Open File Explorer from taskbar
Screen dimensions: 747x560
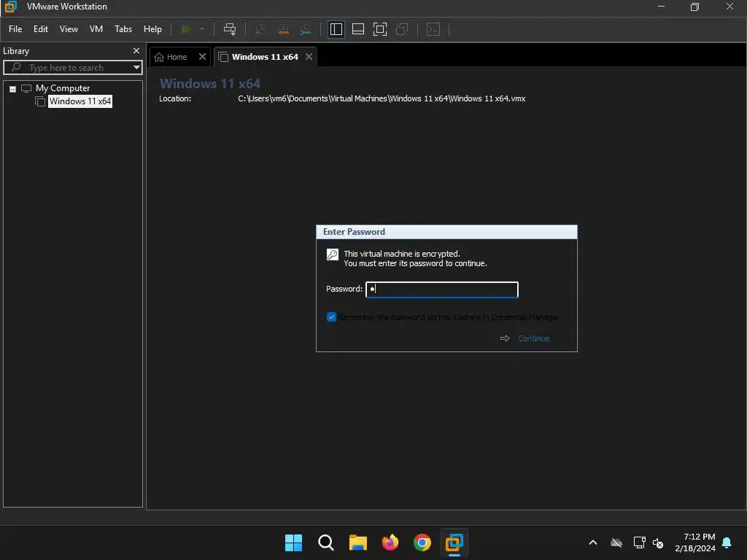coord(357,542)
